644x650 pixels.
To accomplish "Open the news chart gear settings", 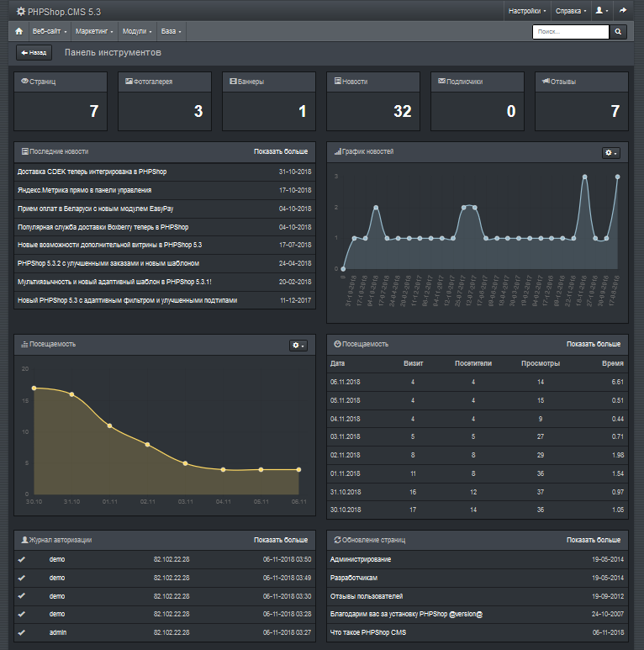I will pos(611,153).
